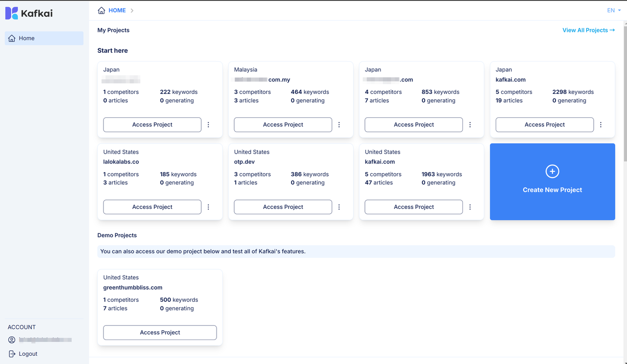627x364 pixels.
Task: Open options menu for 853 keywords project
Action: 470,125
